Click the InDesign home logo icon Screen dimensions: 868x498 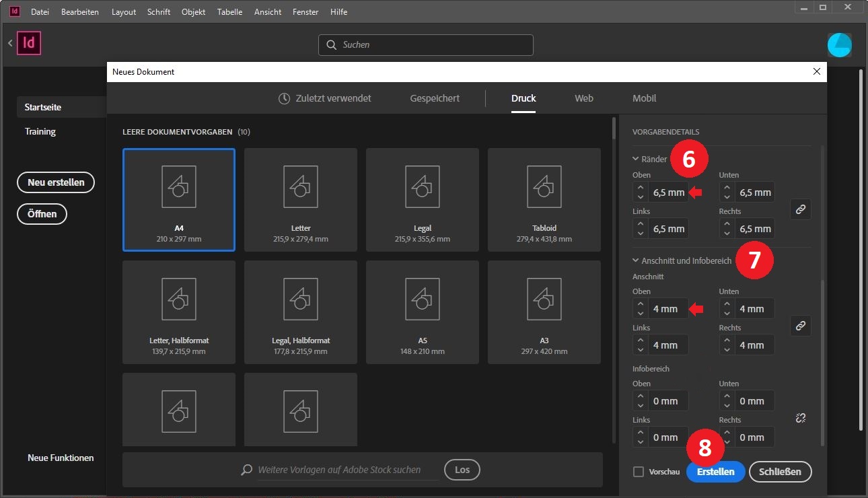[30, 44]
